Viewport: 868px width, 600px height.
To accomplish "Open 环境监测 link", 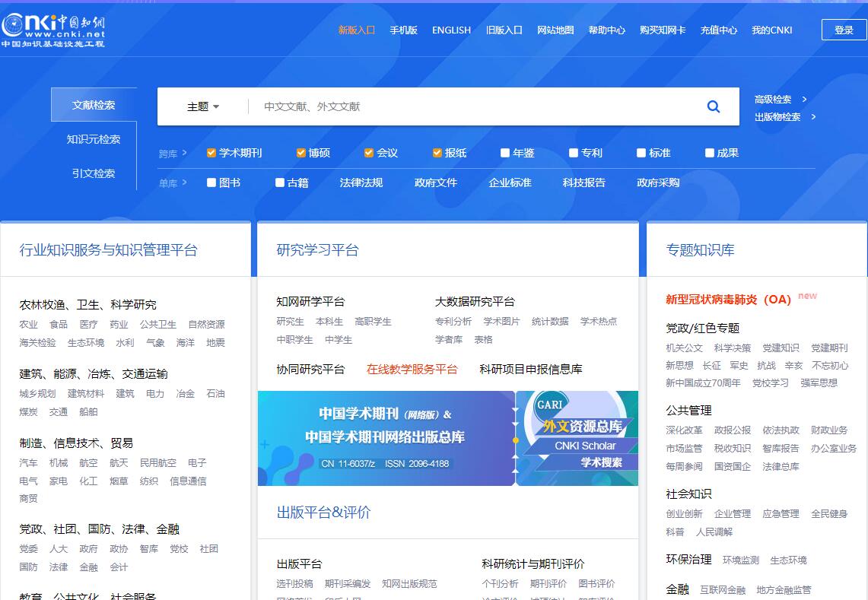I will [x=741, y=560].
